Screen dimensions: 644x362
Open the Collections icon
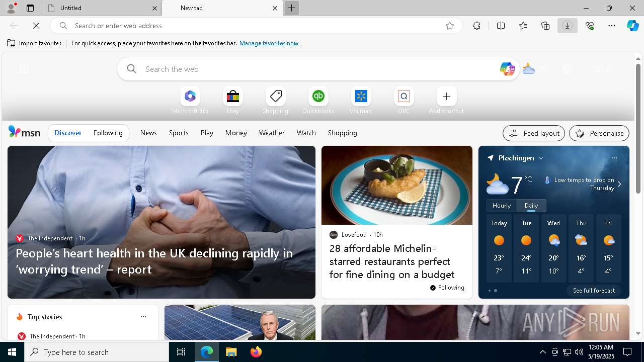coord(545,26)
